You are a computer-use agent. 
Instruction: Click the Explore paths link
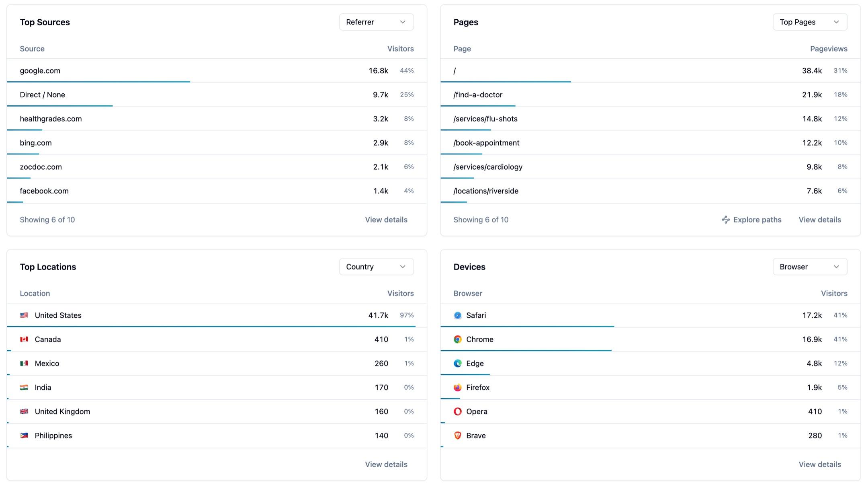coord(751,220)
